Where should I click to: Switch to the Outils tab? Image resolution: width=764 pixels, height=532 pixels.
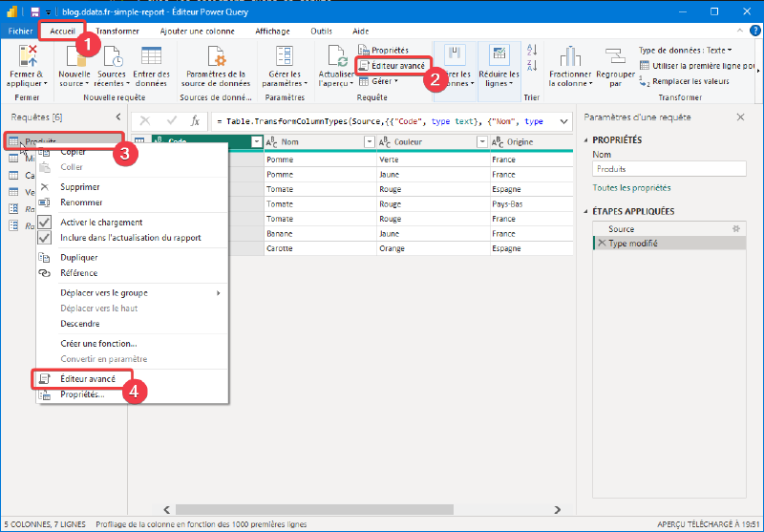pyautogui.click(x=322, y=32)
